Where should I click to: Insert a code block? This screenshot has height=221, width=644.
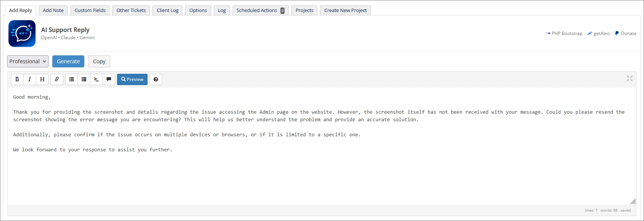click(x=96, y=79)
